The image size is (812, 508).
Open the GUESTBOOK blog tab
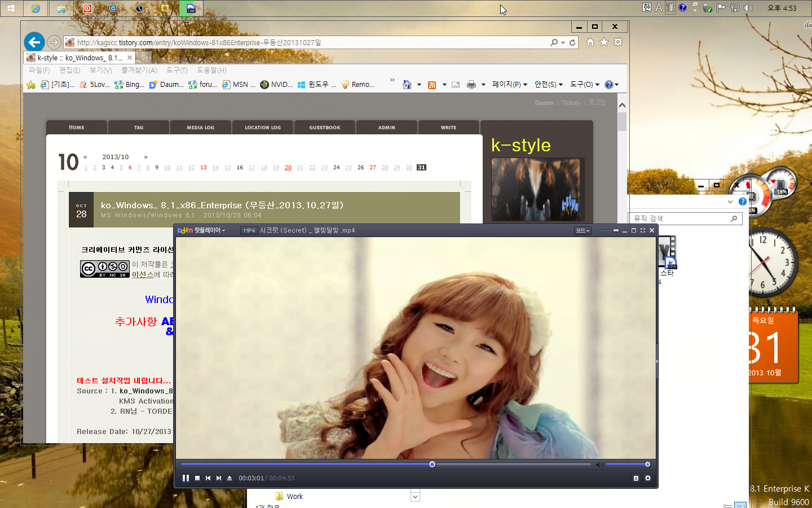pyautogui.click(x=325, y=128)
